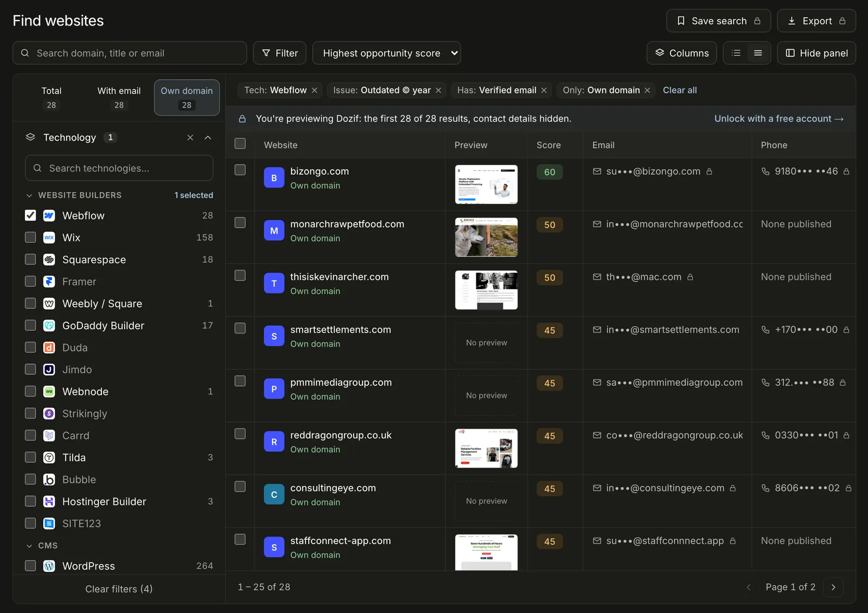
Task: Open the Highest opportunity score sort dropdown
Action: 387,53
